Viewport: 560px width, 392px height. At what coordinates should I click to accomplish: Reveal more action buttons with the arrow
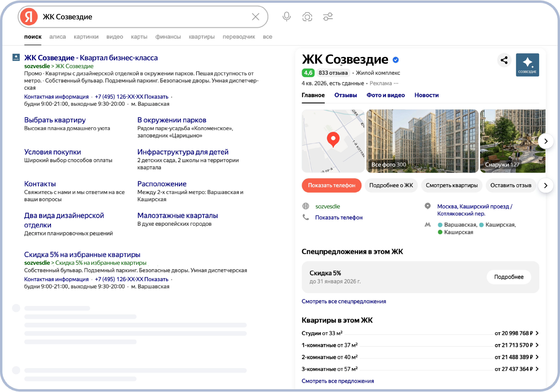coord(546,185)
